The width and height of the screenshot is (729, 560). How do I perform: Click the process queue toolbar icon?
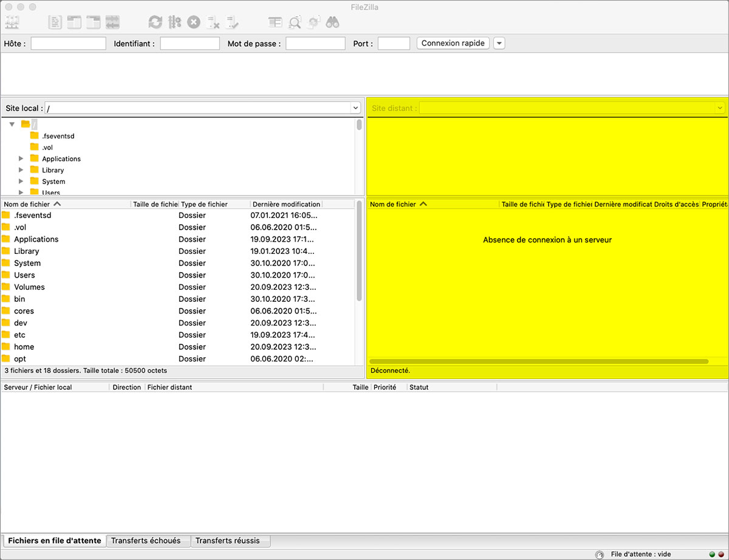(175, 22)
